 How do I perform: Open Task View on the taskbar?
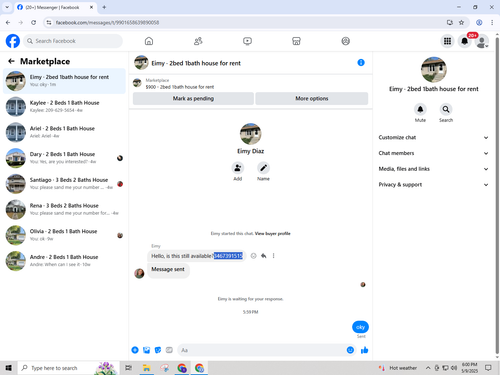point(129,368)
